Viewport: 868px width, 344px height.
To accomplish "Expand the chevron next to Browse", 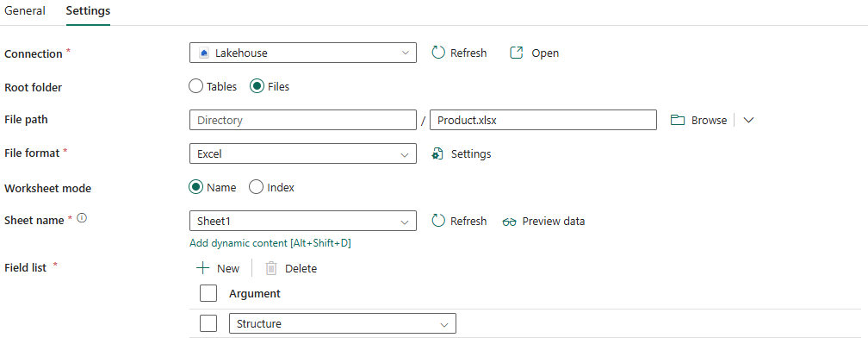I will point(748,120).
